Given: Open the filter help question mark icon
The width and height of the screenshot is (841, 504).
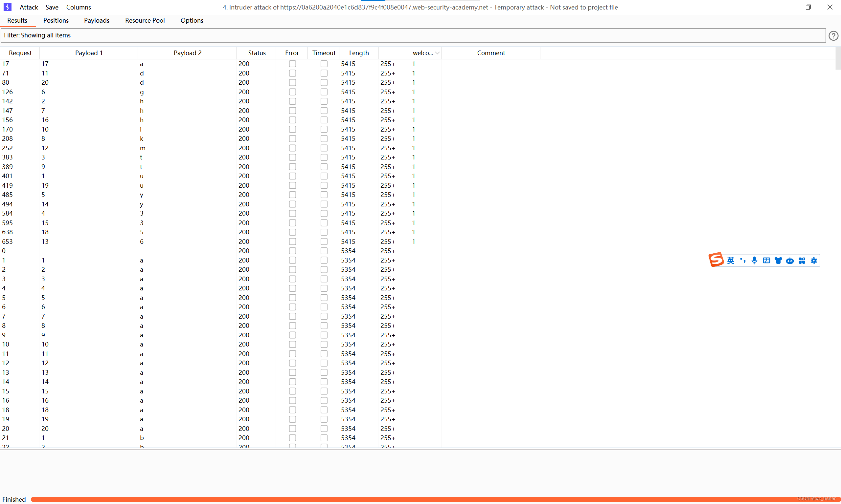Looking at the screenshot, I should coord(833,35).
